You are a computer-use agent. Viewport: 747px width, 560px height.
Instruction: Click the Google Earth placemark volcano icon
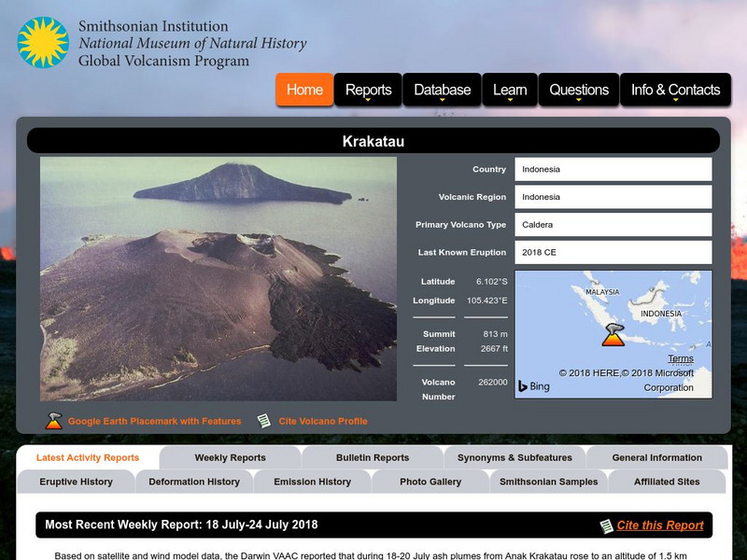click(x=54, y=421)
